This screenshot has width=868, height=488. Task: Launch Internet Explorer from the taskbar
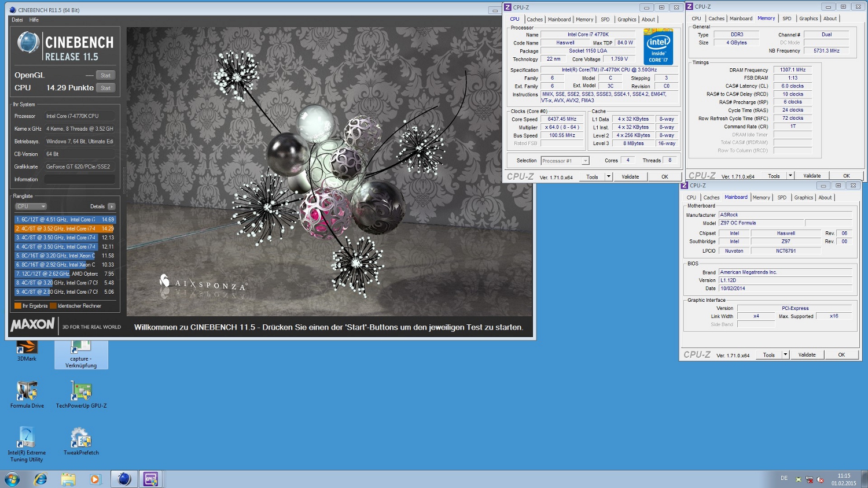[41, 479]
